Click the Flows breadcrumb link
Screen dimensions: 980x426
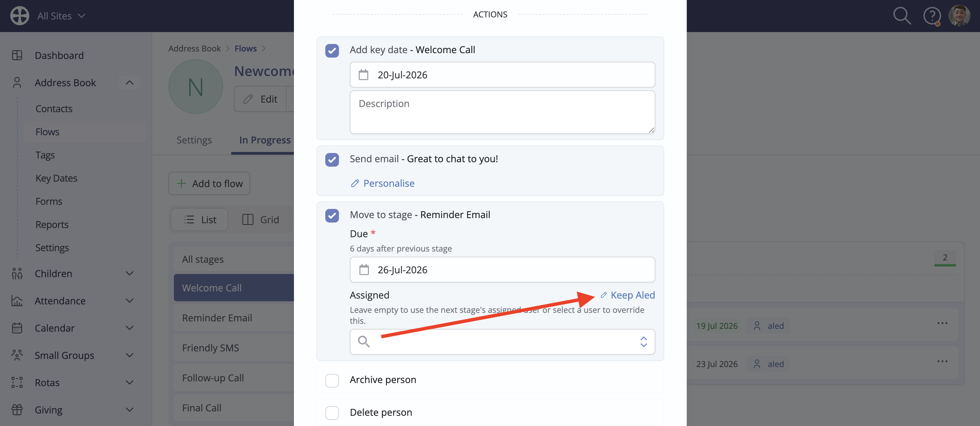[246, 48]
